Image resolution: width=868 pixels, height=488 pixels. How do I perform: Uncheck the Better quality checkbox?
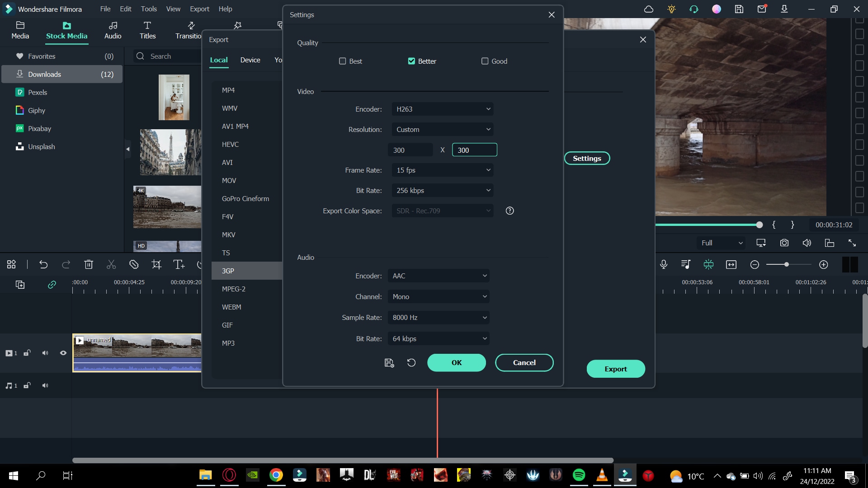point(411,61)
